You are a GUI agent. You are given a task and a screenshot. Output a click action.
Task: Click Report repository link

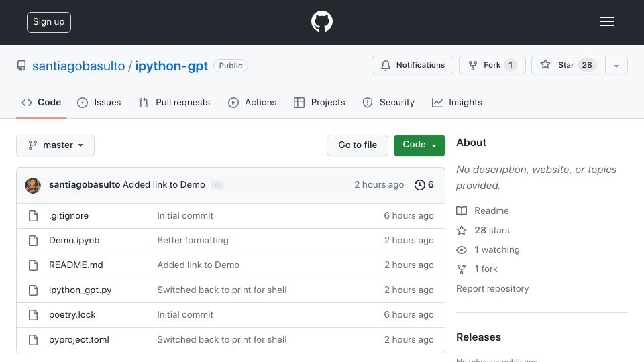[492, 288]
